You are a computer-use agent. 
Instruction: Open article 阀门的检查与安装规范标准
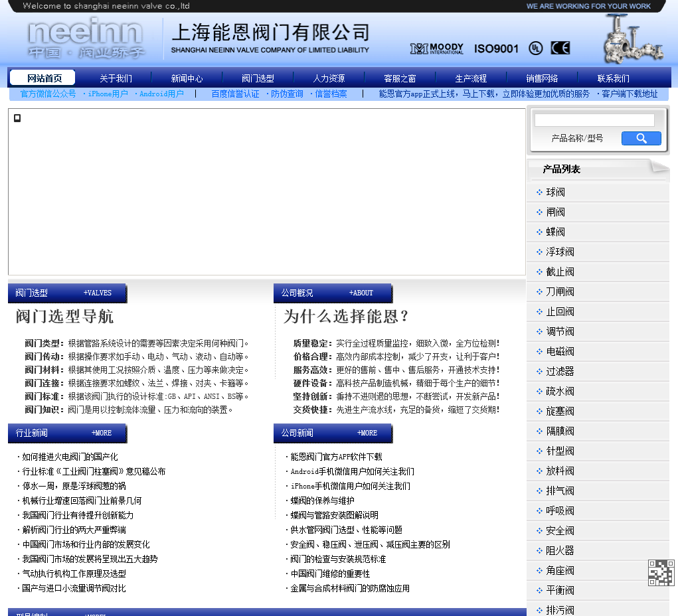tap(338, 558)
